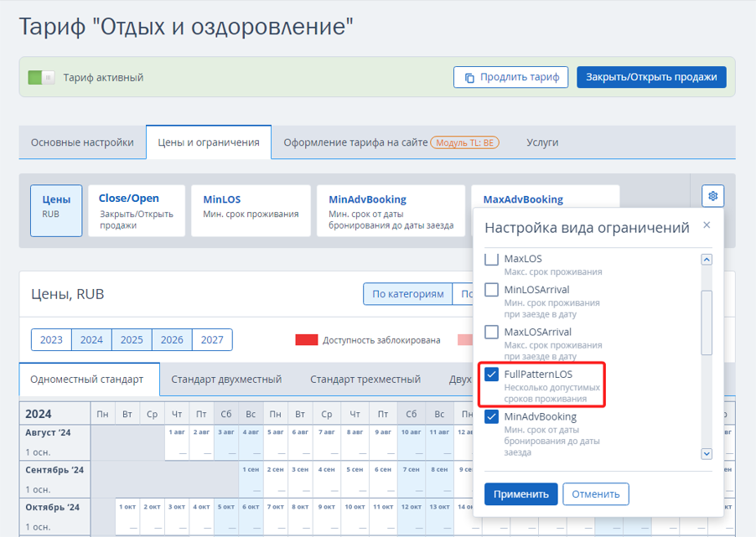
Task: Click the Применить button
Action: (x=520, y=494)
